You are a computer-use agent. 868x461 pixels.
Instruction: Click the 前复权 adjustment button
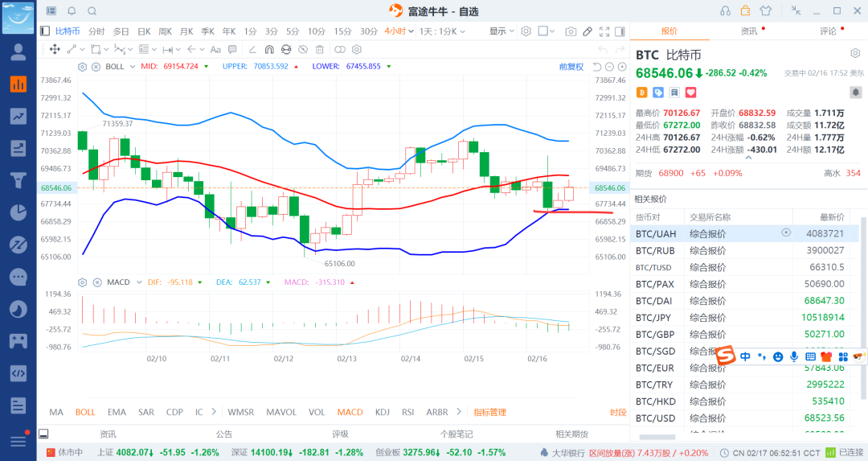pyautogui.click(x=571, y=66)
